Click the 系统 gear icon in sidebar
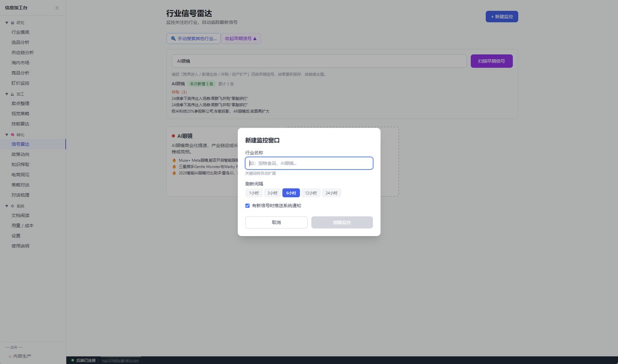618x364 pixels. (12, 206)
